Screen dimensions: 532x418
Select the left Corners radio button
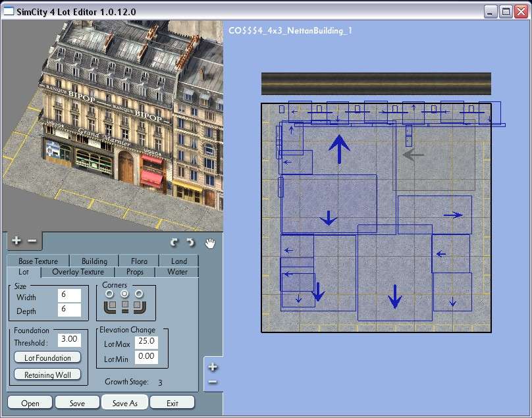pyautogui.click(x=109, y=294)
